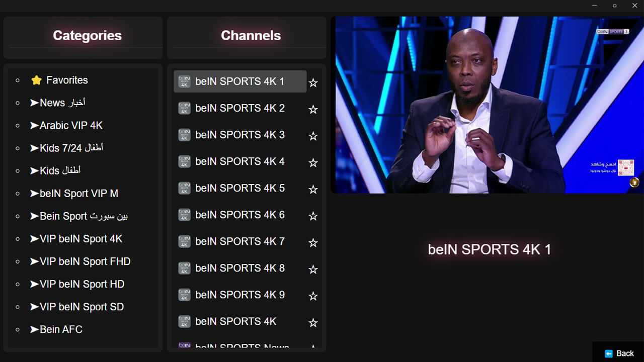Toggle favorite star for plain beIN SPORTS 4K channel

(x=313, y=322)
